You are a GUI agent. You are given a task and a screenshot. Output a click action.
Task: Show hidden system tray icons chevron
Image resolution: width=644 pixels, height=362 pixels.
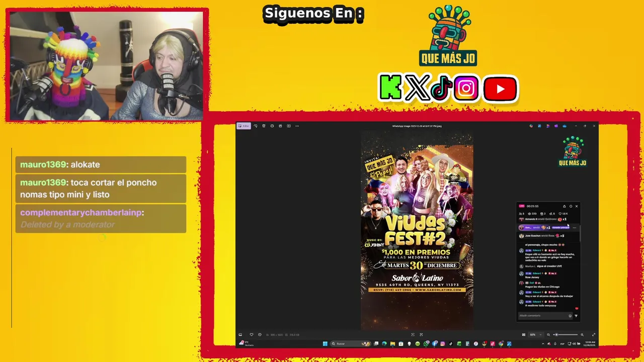543,344
